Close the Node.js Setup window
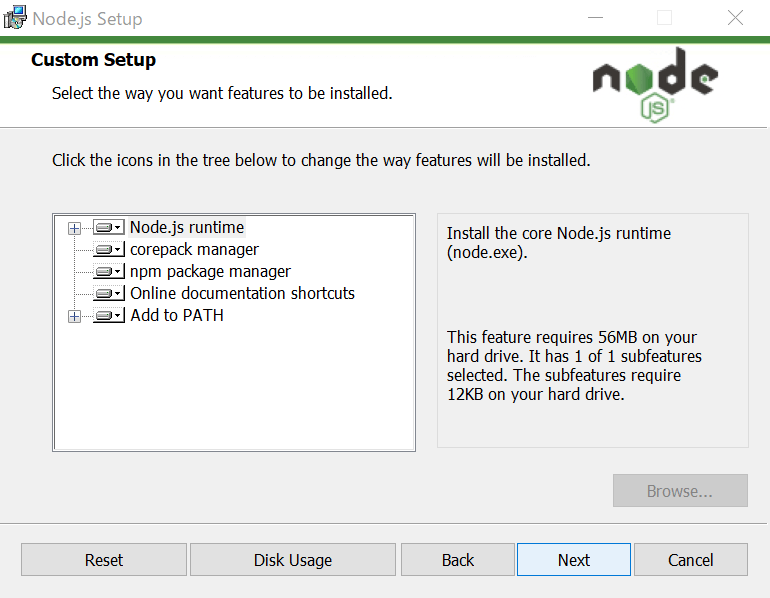770x598 pixels. coord(735,18)
